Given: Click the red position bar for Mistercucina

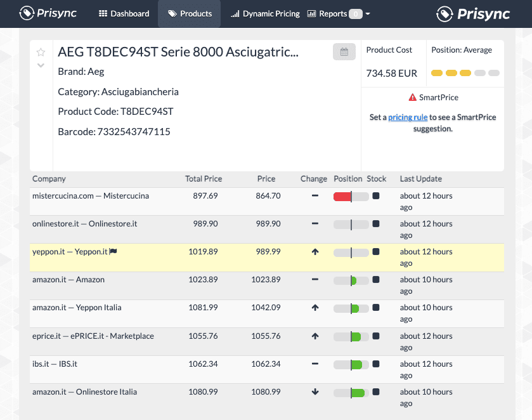Looking at the screenshot, I should (342, 197).
